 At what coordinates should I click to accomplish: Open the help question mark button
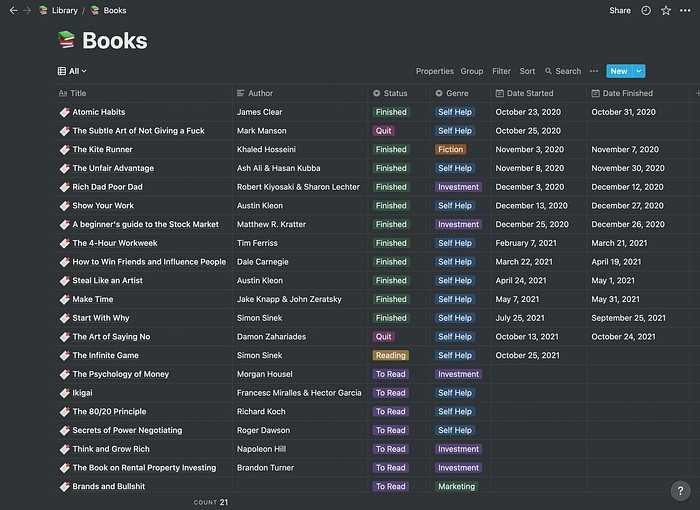pyautogui.click(x=679, y=490)
